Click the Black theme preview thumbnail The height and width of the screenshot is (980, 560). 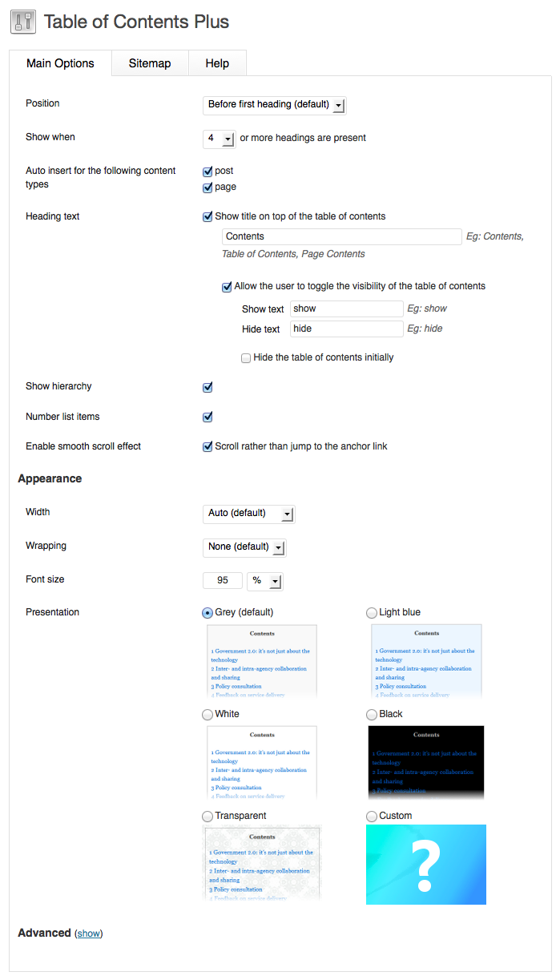(425, 762)
